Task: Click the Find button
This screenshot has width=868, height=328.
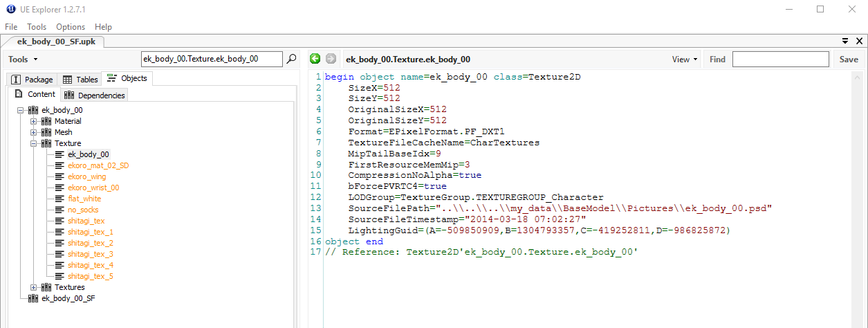Action: (x=717, y=60)
